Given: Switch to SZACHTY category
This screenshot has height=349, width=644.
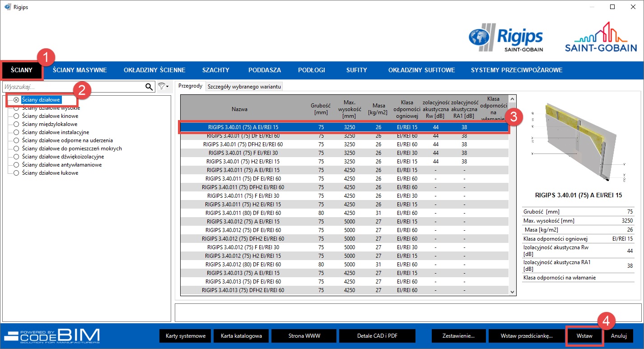Looking at the screenshot, I should [x=216, y=70].
